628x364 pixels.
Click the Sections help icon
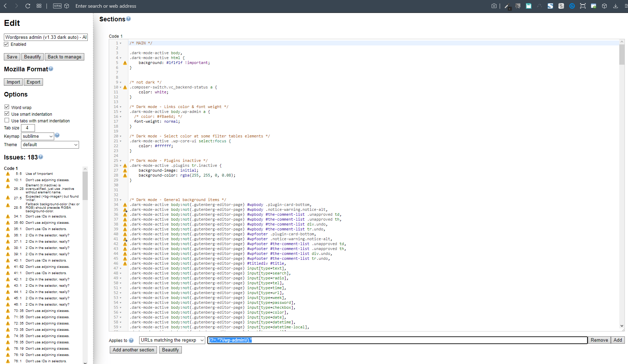tap(128, 19)
